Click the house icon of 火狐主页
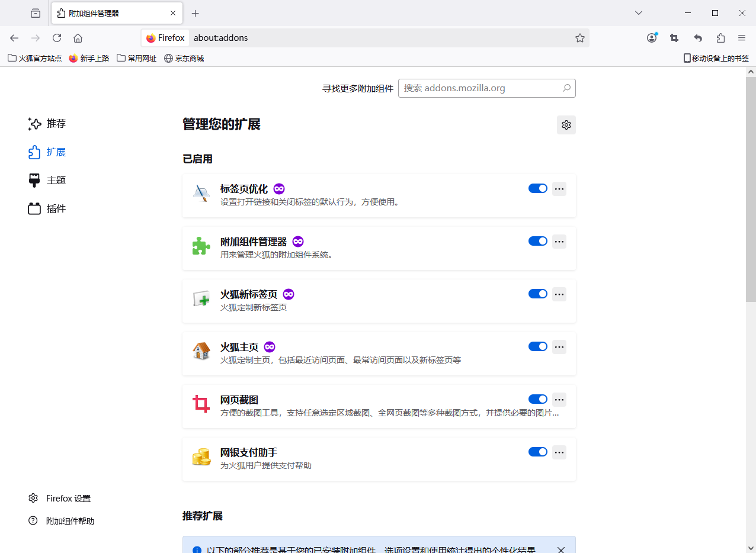The height and width of the screenshot is (553, 756). point(201,352)
